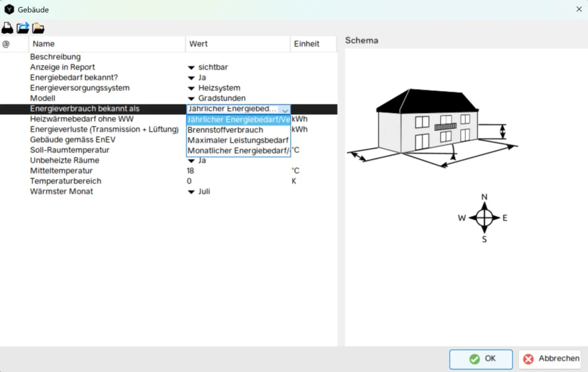
Task: Open the Wärmster Monat dropdown
Action: (192, 192)
